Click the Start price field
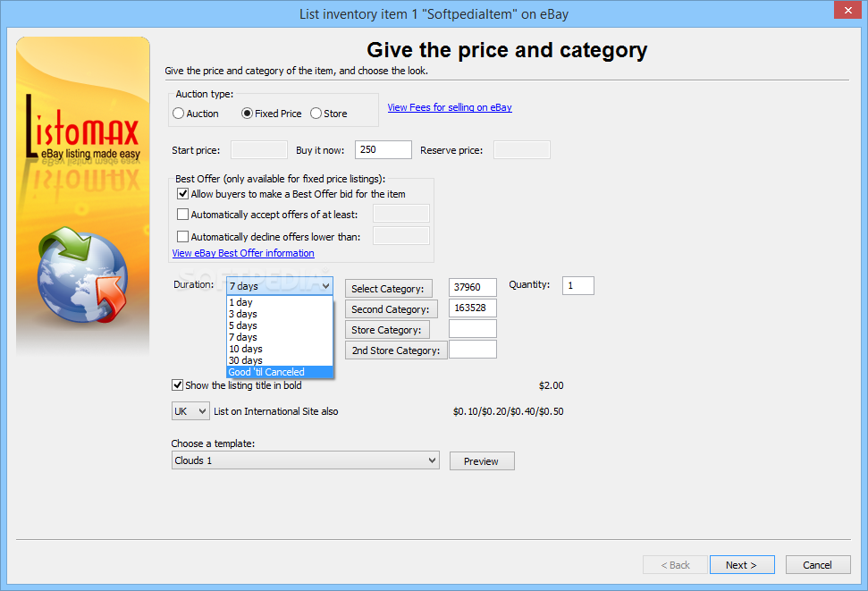Screen dimensions: 868x591 [259, 150]
